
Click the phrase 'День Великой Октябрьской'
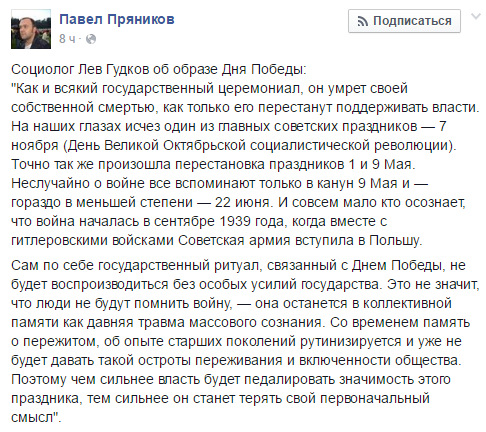[157, 145]
